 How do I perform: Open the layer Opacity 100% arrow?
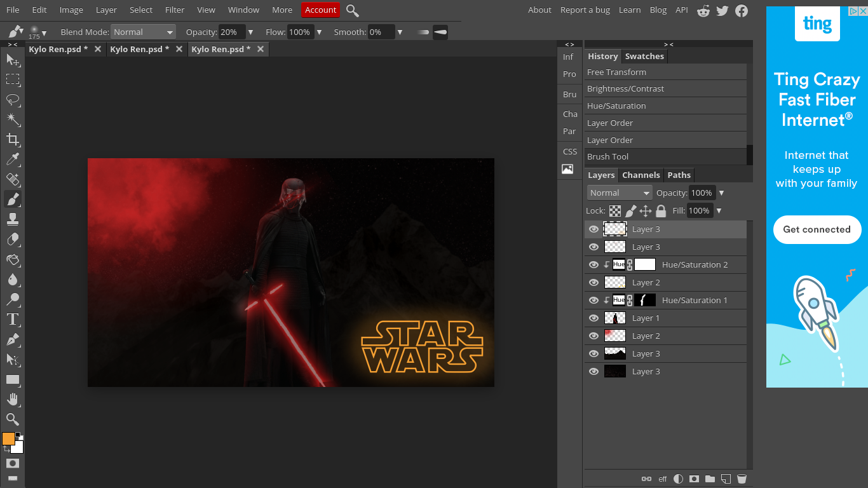(x=721, y=193)
